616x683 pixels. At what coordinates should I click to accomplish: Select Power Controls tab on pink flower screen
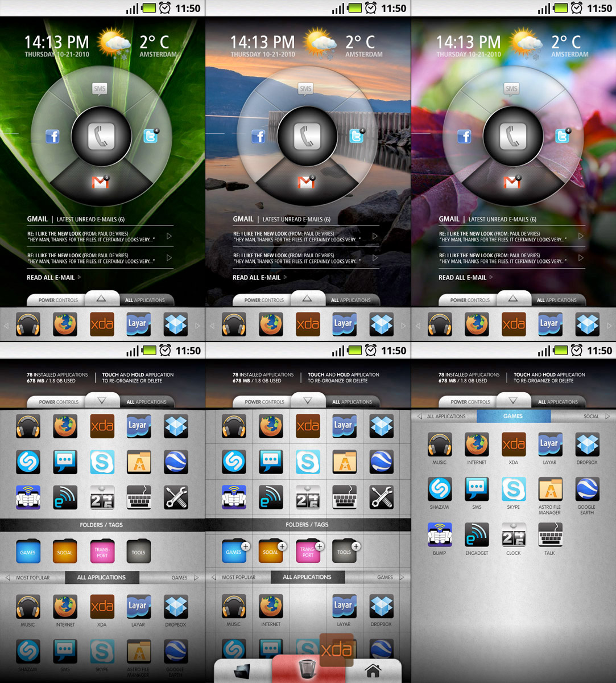(x=470, y=300)
